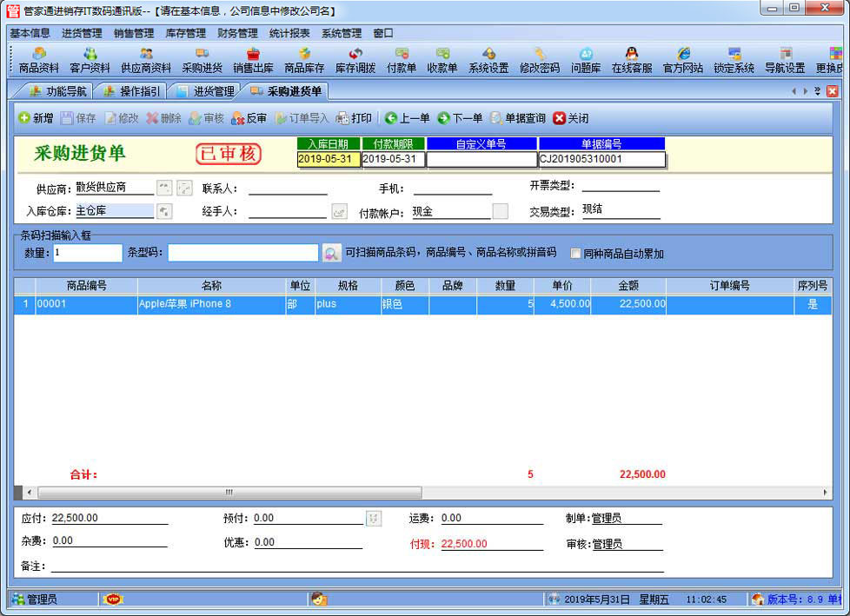
Task: Switch to the 功能导航 tab
Action: 57,91
